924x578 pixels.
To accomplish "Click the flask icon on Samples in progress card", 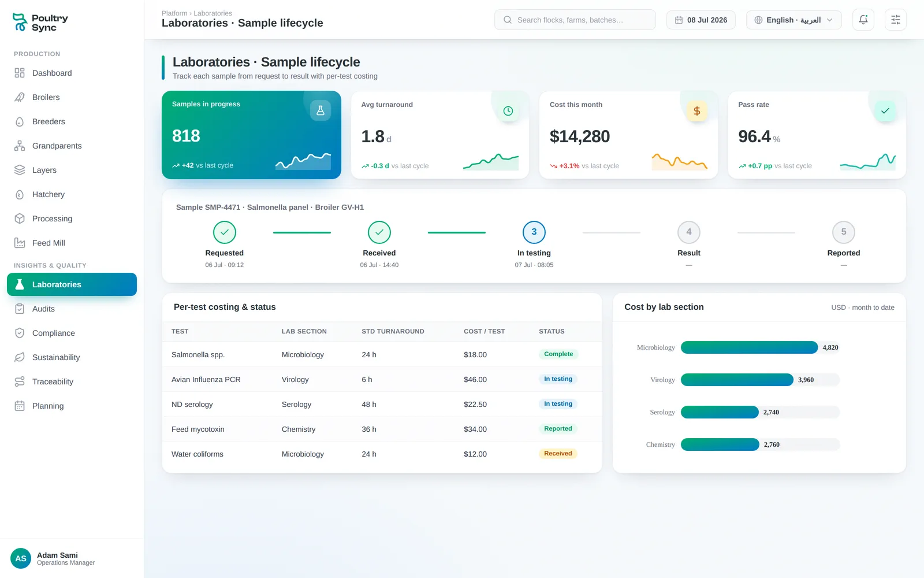I will [x=321, y=110].
